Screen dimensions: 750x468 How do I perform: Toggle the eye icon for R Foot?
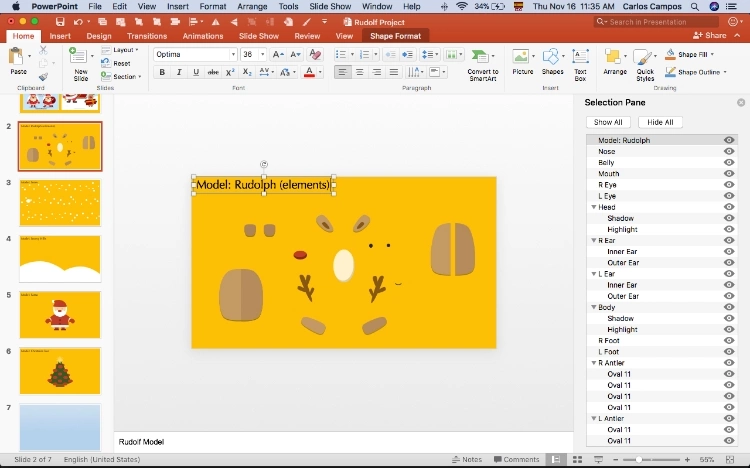(x=729, y=341)
